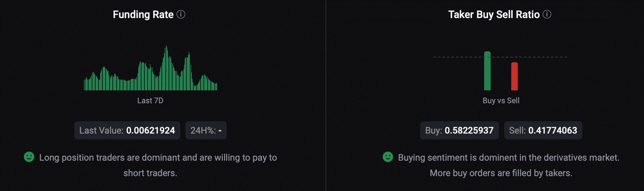
Task: Click the 24H% badge
Action: pos(206,130)
